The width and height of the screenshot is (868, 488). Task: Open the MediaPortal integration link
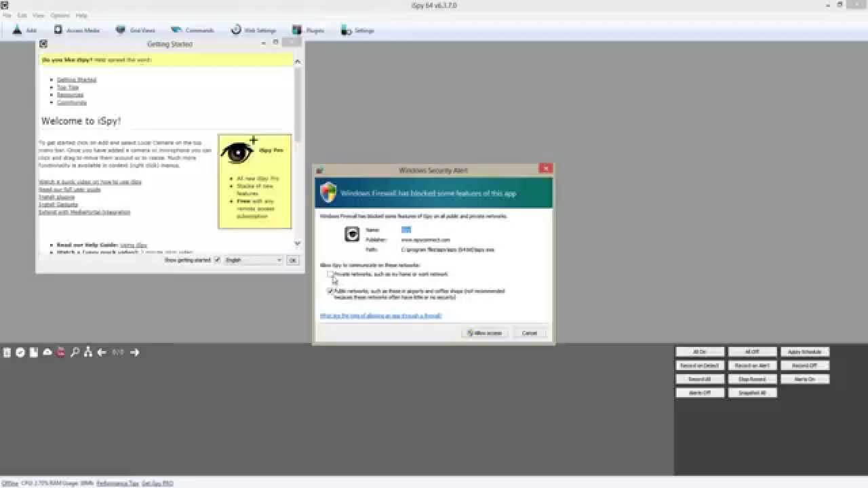[85, 212]
